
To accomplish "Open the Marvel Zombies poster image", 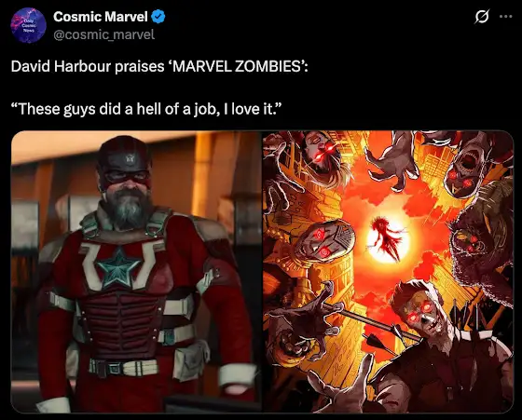I will click(388, 272).
